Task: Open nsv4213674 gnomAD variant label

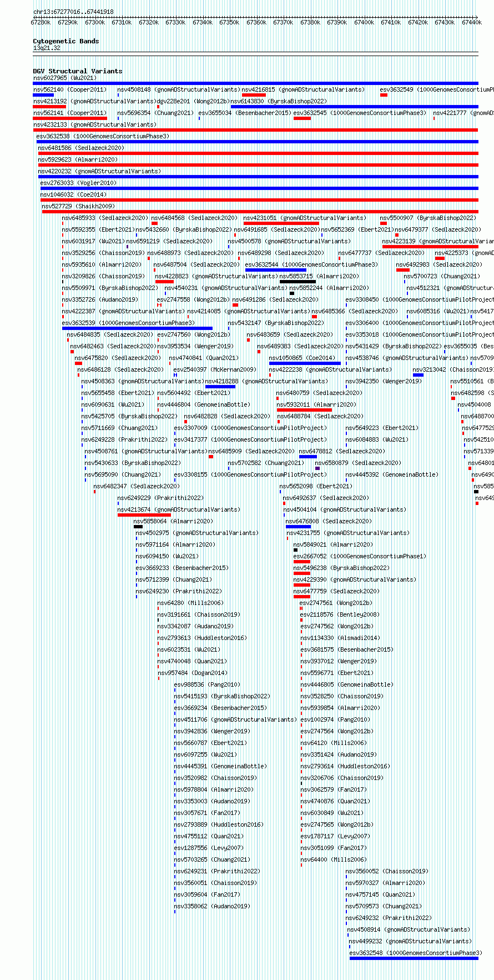Action: (x=179, y=509)
